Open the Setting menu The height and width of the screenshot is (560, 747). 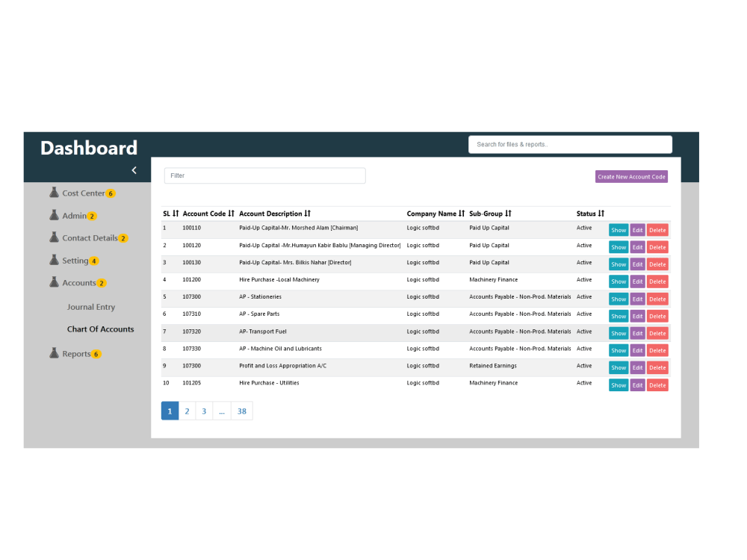point(75,261)
